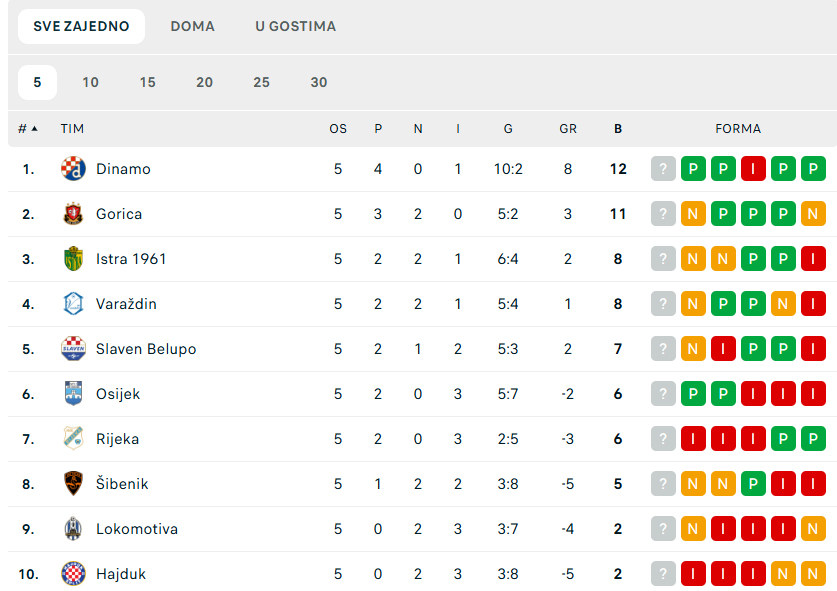Click the Gorica club crest icon
This screenshot has height=591, width=837.
pyautogui.click(x=73, y=214)
